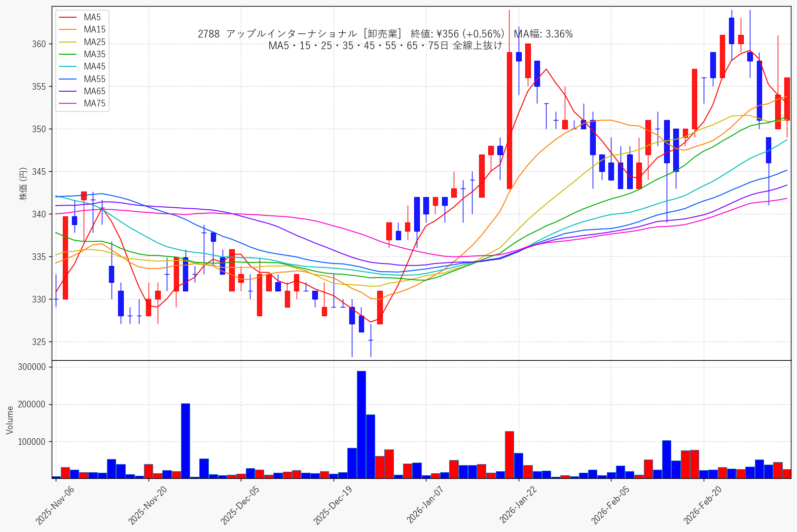Click the MA5 legend label

point(92,17)
